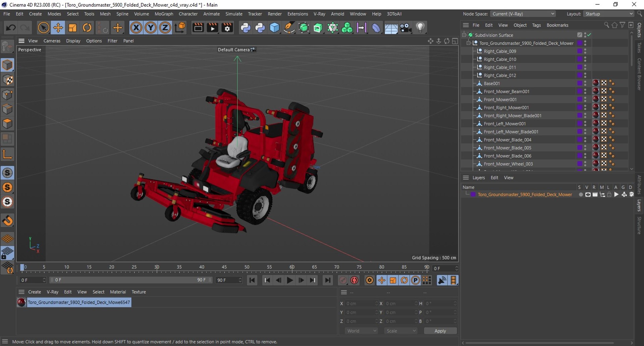The image size is (644, 346).
Task: Open the Material Manager hamburger menu
Action: coord(21,292)
